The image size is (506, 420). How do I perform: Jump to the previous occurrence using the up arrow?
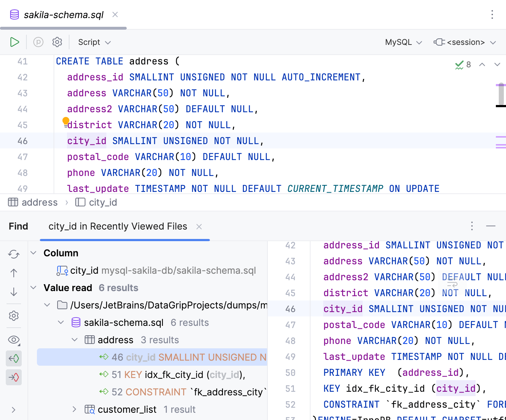[x=13, y=273]
